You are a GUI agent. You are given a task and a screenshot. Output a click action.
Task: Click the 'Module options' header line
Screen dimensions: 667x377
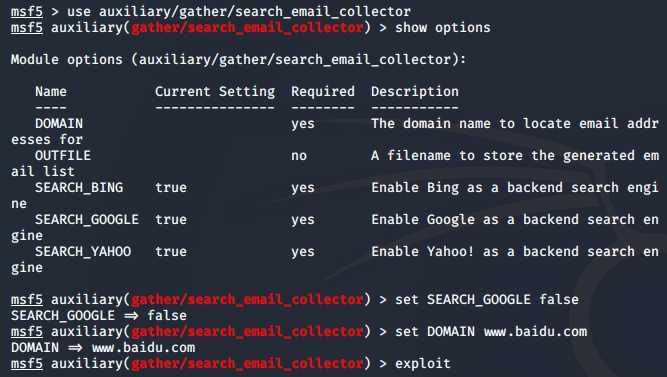pos(238,60)
